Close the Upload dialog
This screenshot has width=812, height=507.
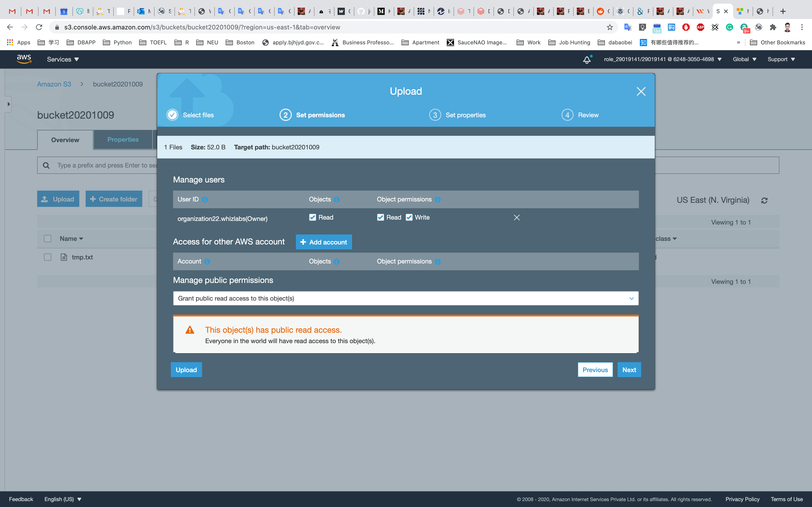(x=641, y=91)
